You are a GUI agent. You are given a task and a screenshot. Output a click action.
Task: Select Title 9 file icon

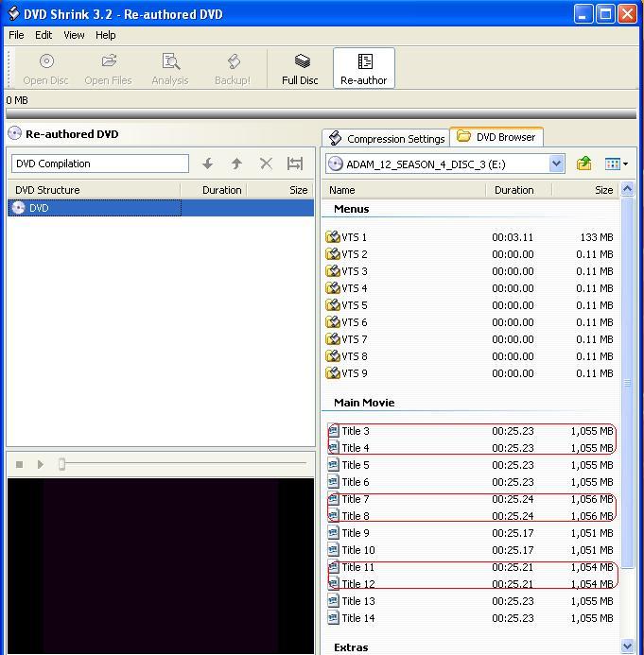click(x=333, y=533)
